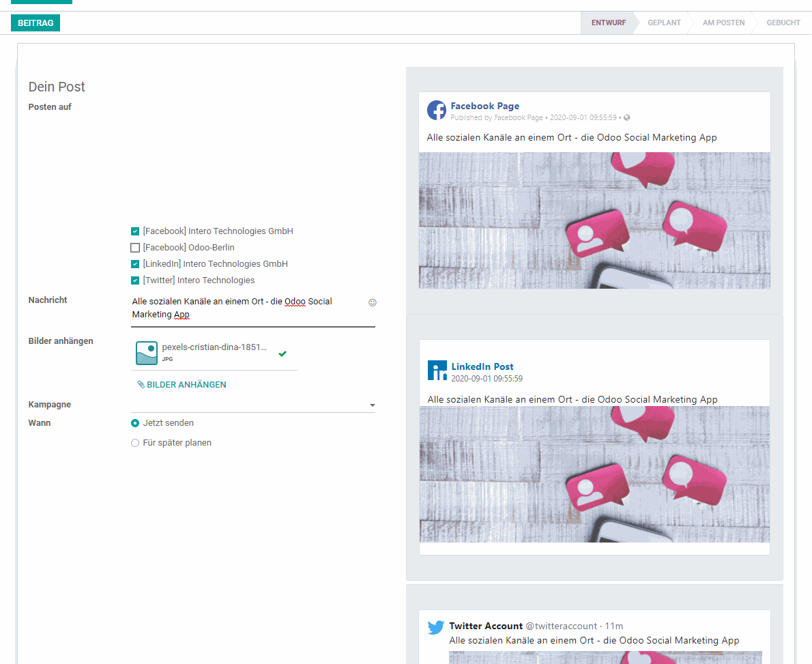
Task: Select the Für später planen radio option
Action: [135, 443]
